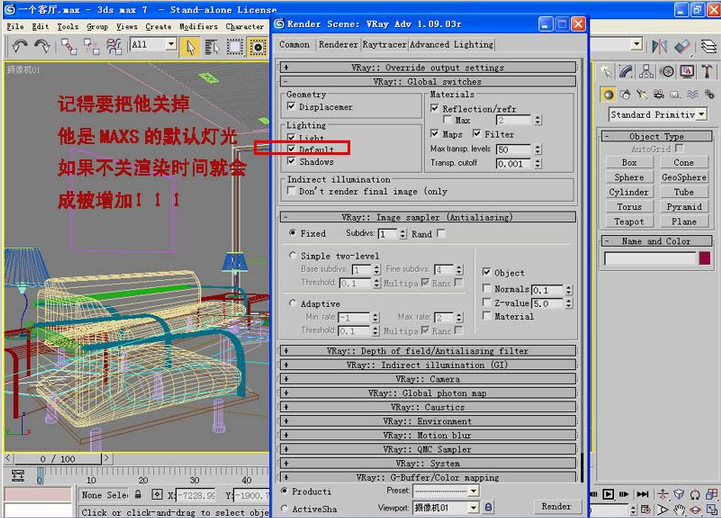Expand the VRay Environment rollout
721x518 pixels.
[x=428, y=421]
